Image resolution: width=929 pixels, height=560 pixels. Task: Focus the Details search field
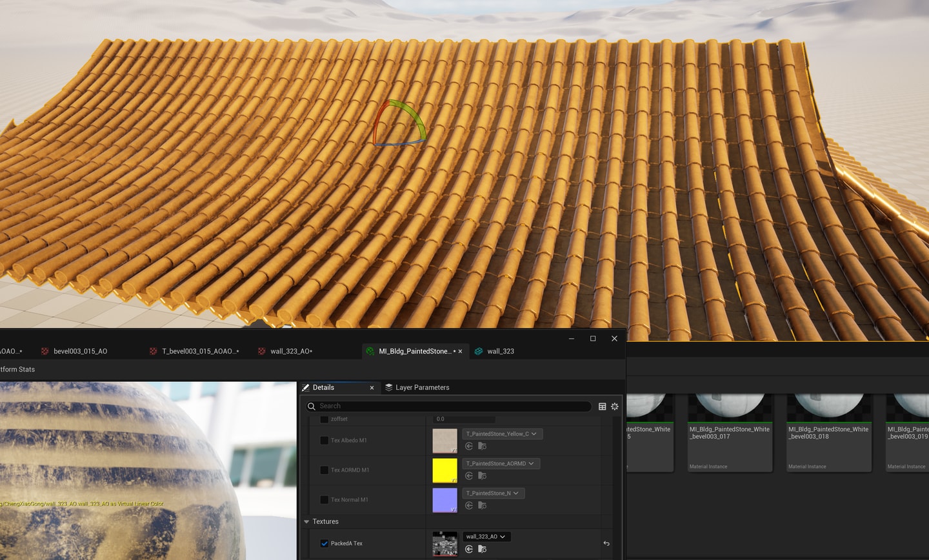(448, 406)
